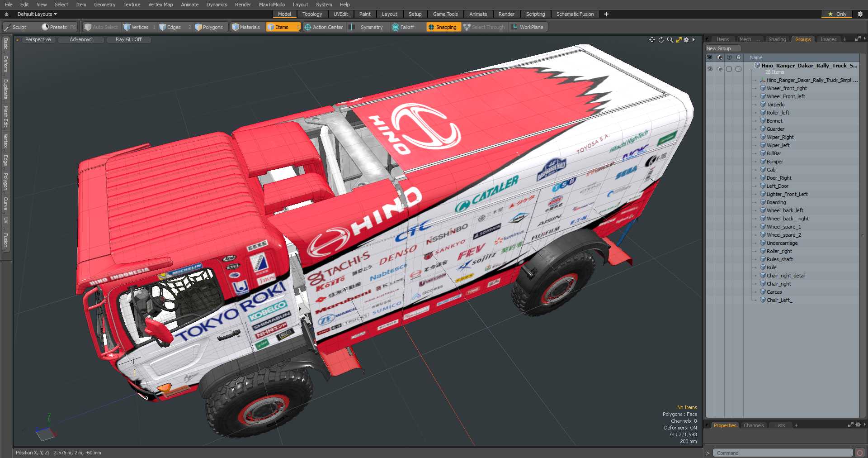Expand the Hino_Ranger_Dakar_Rally_Truck_Simpl locator

coord(755,81)
